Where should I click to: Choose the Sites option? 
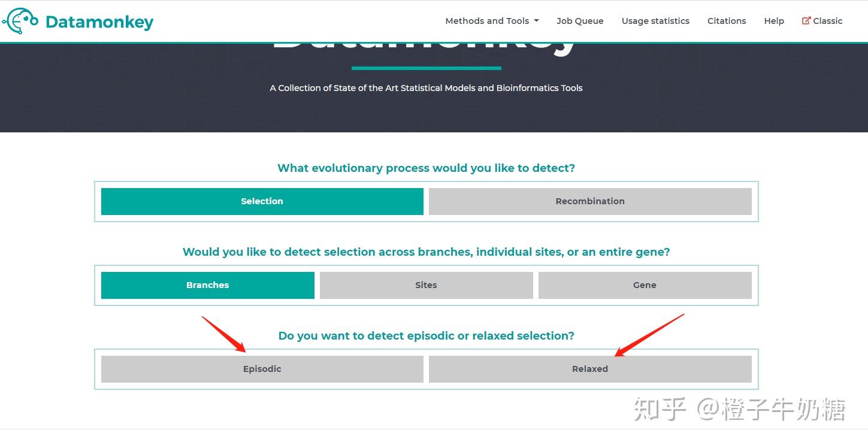(426, 285)
